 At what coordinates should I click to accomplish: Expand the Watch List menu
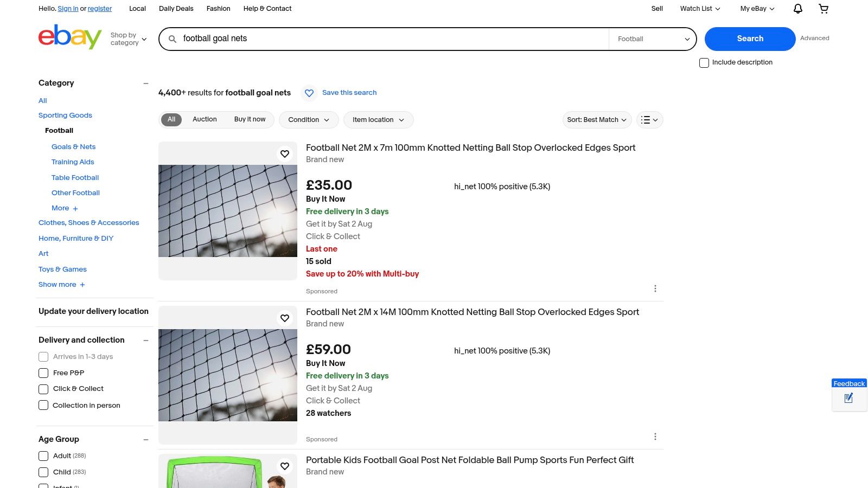(x=700, y=9)
